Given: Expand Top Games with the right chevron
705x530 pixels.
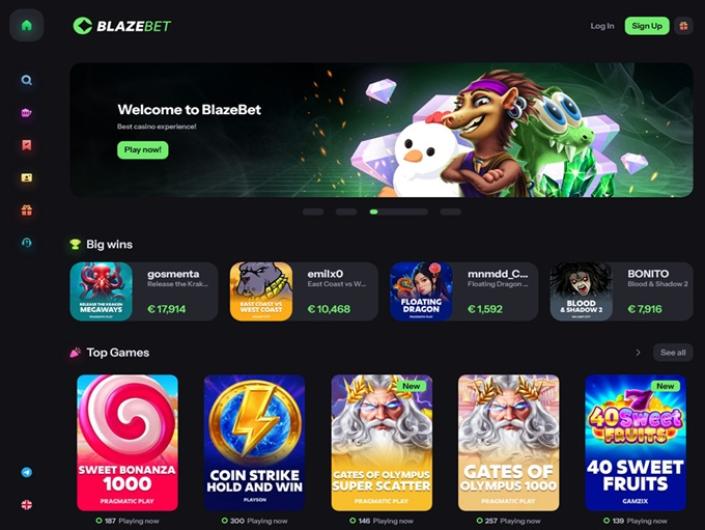Looking at the screenshot, I should 638,353.
